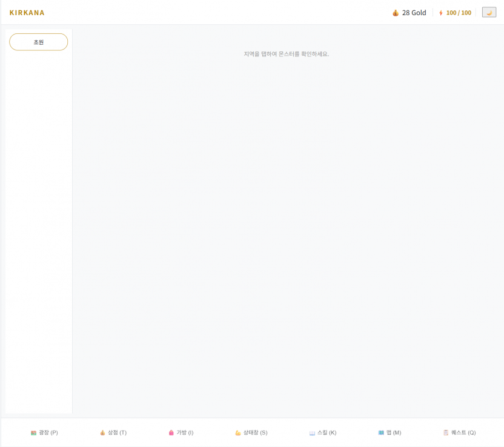Click the KIRKANA logo

(x=27, y=13)
